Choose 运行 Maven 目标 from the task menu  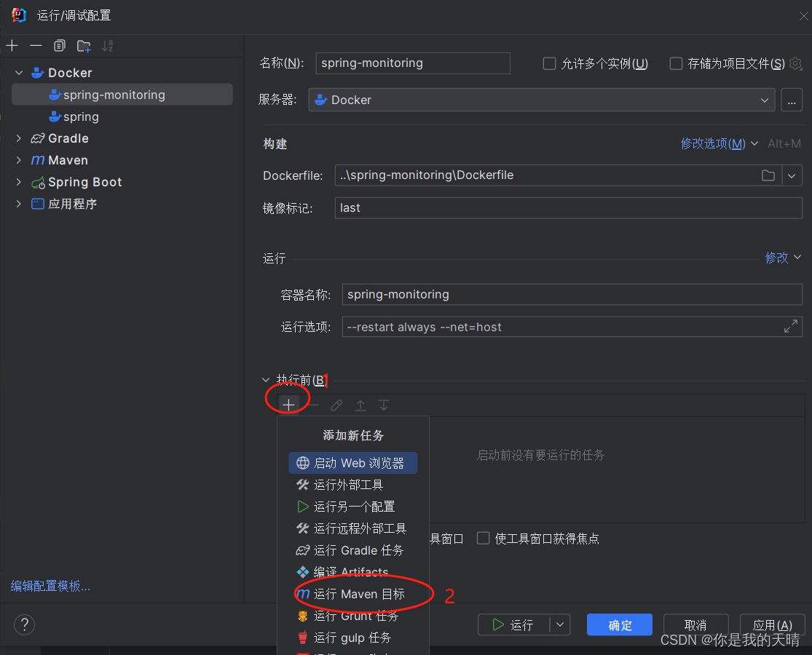coord(353,593)
